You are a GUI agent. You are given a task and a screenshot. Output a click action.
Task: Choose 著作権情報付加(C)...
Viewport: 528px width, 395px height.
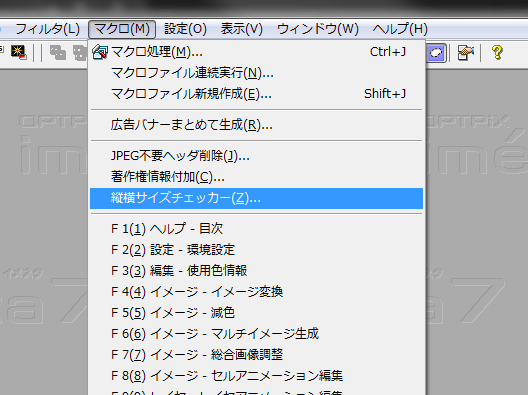257,177
